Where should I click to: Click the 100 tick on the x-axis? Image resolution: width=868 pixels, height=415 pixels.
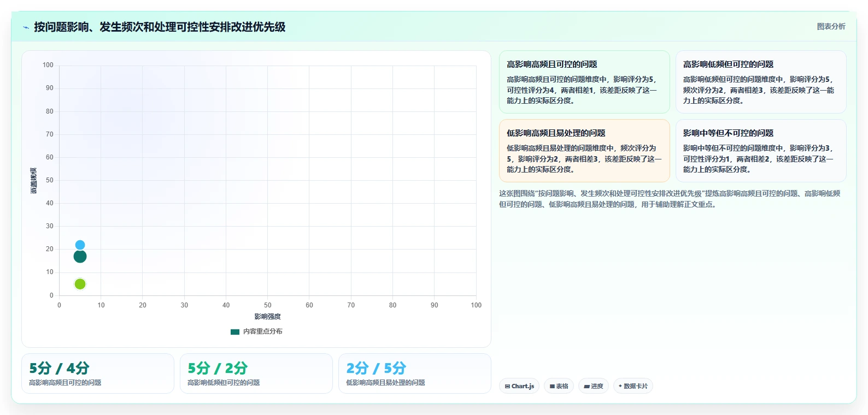476,305
